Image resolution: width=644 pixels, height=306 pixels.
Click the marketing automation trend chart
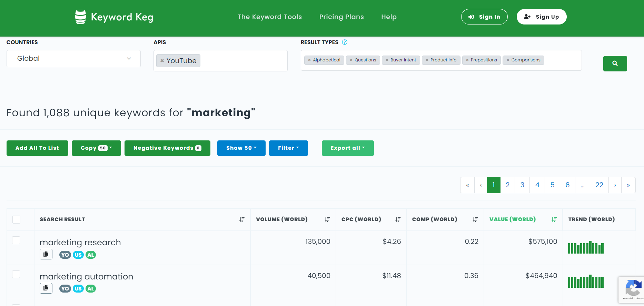click(x=586, y=281)
